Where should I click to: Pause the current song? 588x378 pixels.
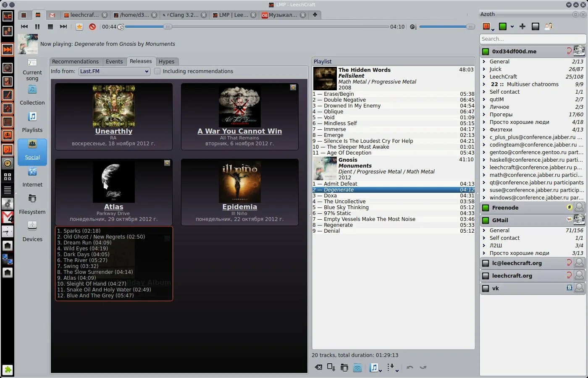coord(37,26)
